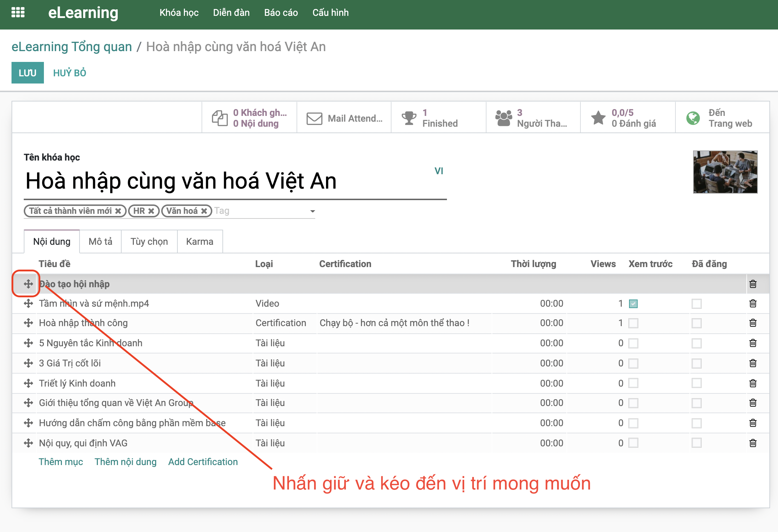Click the 'Add Certification' link
The height and width of the screenshot is (532, 778).
tap(203, 462)
